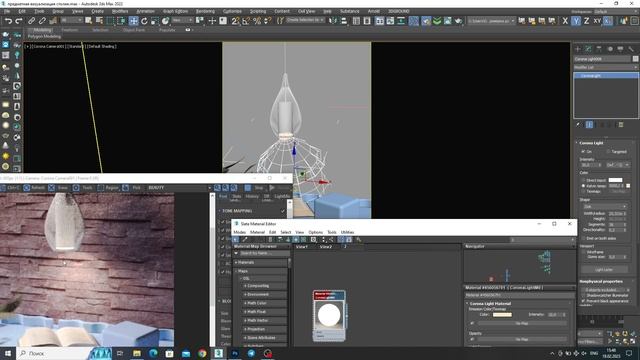Switch to View2 tab in Slate editor
The width and height of the screenshot is (640, 360).
point(326,247)
